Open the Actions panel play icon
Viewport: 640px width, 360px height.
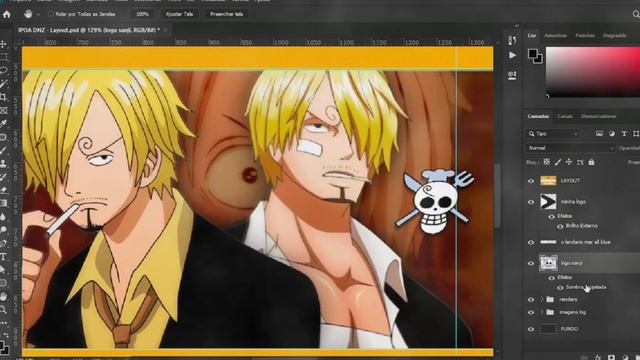click(512, 55)
